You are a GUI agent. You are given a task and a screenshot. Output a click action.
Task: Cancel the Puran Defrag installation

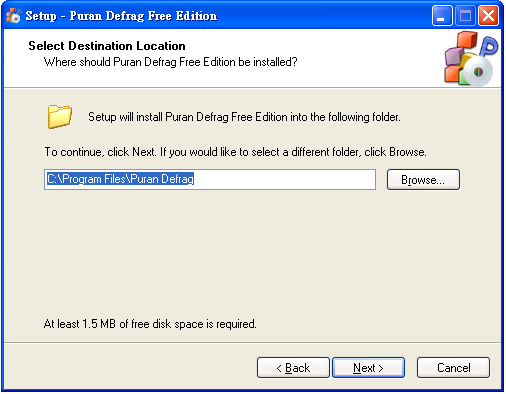click(x=453, y=368)
